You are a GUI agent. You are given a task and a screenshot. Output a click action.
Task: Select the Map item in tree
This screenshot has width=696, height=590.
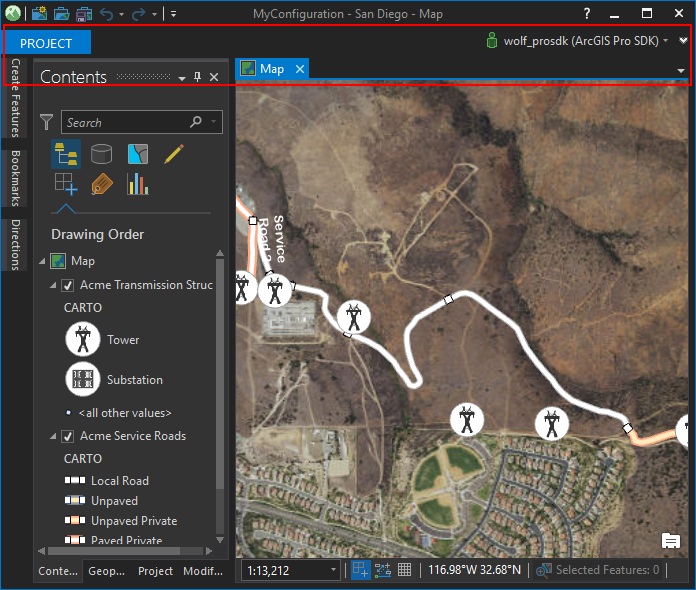pyautogui.click(x=83, y=261)
